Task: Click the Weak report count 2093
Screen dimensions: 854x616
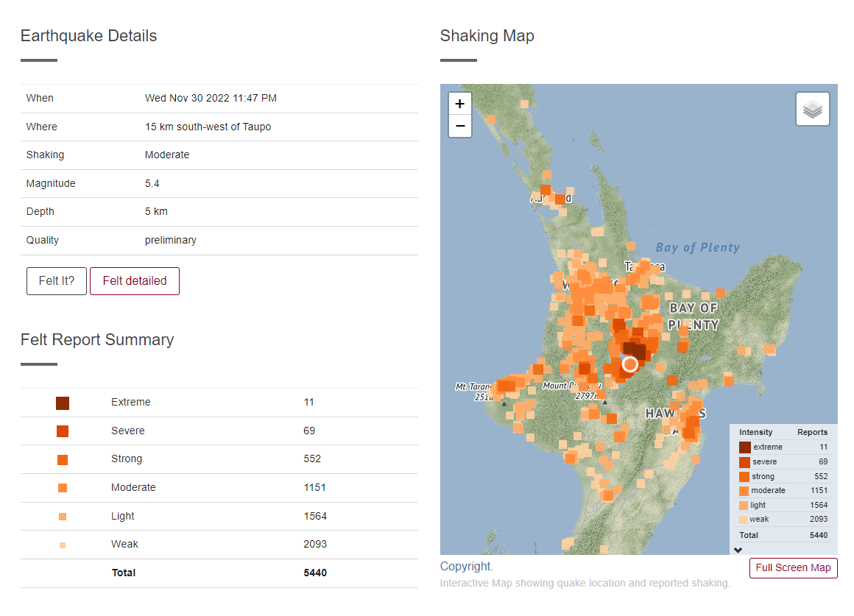Action: [x=315, y=544]
